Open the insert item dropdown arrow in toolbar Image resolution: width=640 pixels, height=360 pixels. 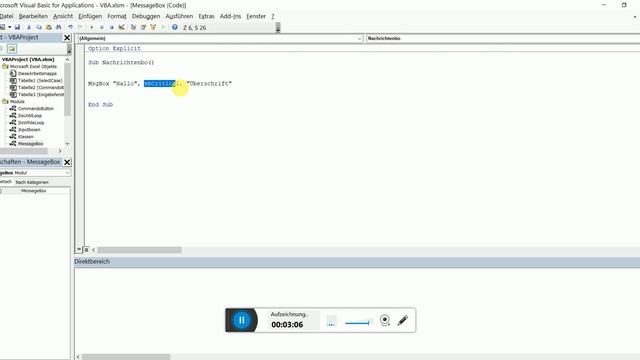coord(9,27)
